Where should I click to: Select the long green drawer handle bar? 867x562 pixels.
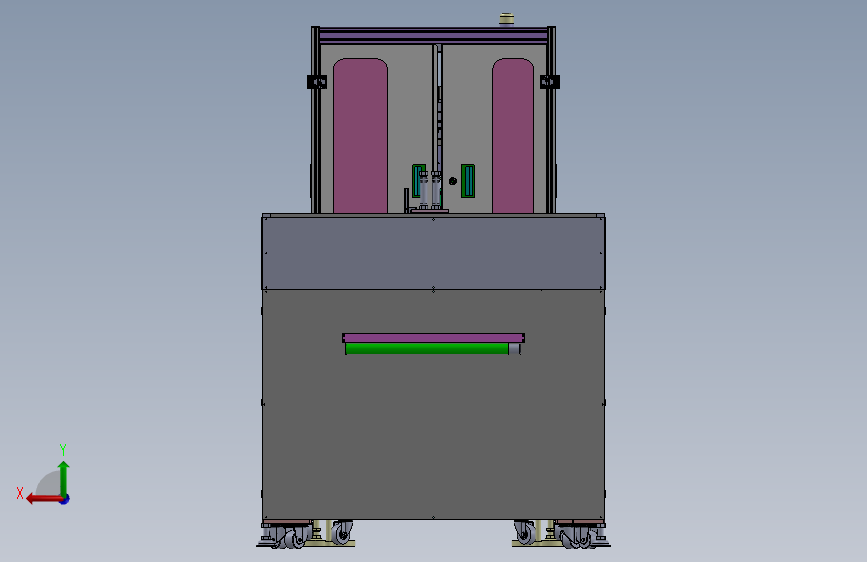point(427,348)
